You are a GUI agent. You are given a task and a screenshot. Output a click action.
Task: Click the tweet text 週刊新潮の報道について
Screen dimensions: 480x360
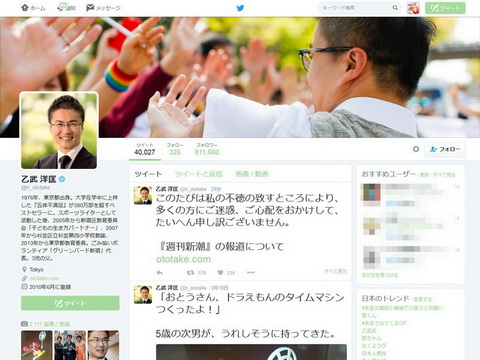220,247
